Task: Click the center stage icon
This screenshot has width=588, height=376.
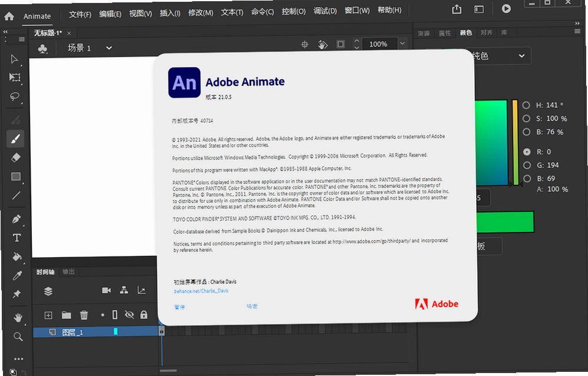Action: click(x=305, y=45)
